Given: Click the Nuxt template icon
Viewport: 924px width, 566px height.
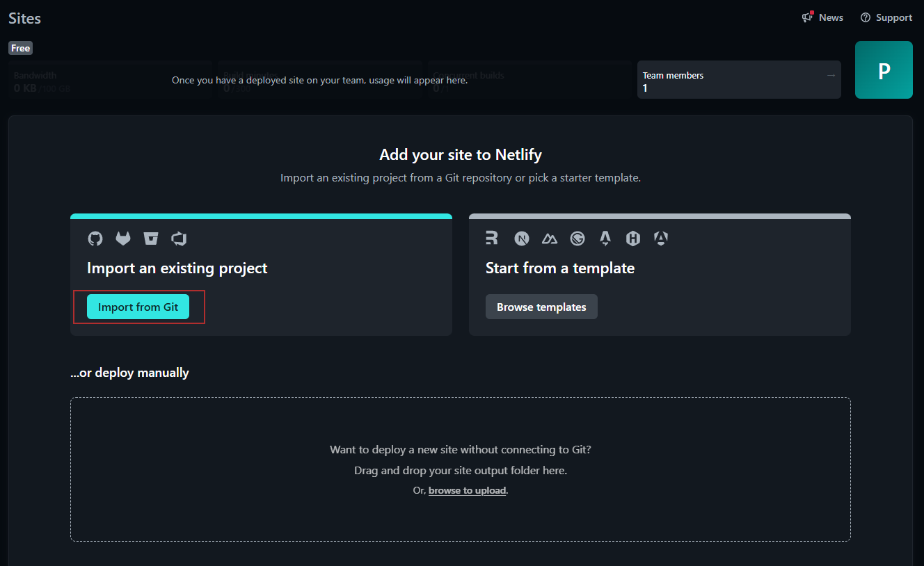Looking at the screenshot, I should tap(550, 238).
